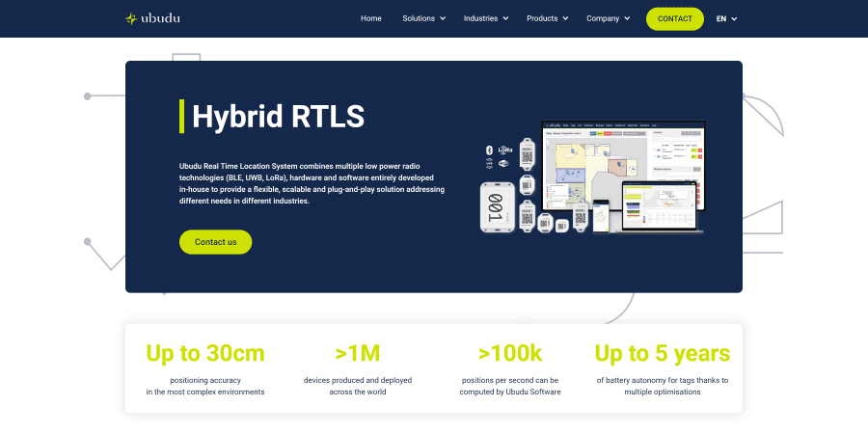Image resolution: width=868 pixels, height=434 pixels.
Task: Click the Ubudu logo
Action: [x=152, y=19]
